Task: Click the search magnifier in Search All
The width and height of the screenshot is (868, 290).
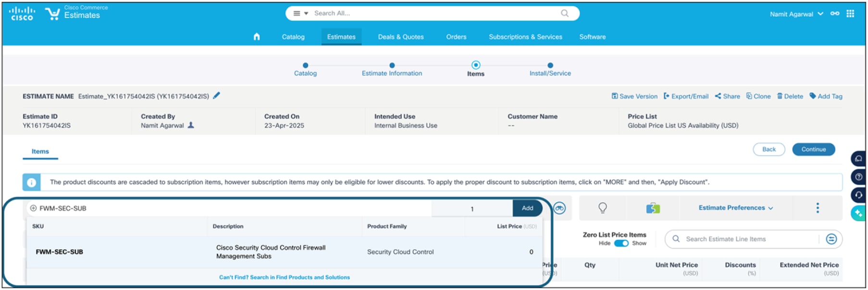Action: (565, 13)
